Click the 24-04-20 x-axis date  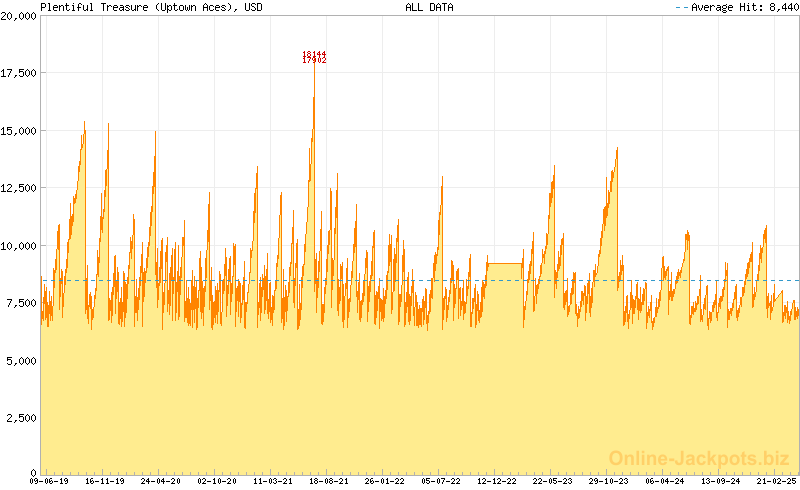pyautogui.click(x=160, y=481)
